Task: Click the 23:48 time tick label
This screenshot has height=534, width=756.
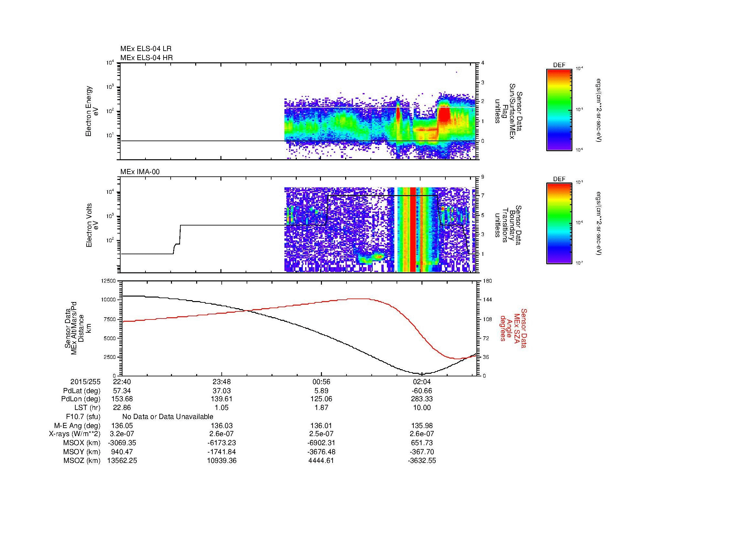Action: (x=222, y=382)
